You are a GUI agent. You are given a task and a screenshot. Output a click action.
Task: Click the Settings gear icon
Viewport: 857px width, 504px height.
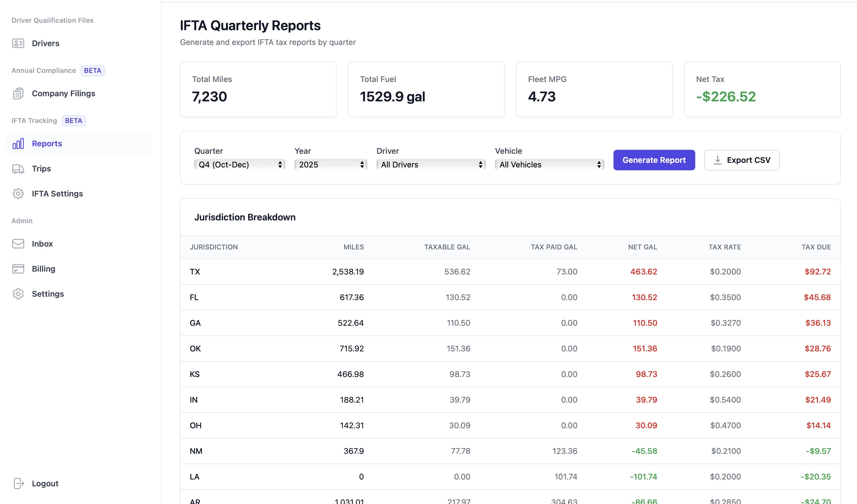18,294
